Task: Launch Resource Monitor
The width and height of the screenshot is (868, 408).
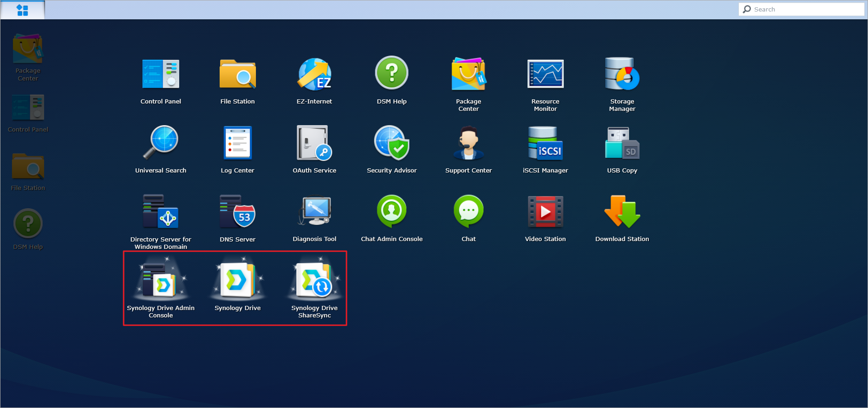Action: (x=545, y=75)
